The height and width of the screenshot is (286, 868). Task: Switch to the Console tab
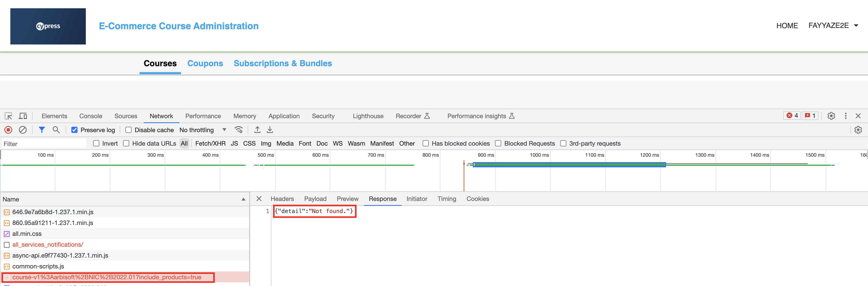91,116
